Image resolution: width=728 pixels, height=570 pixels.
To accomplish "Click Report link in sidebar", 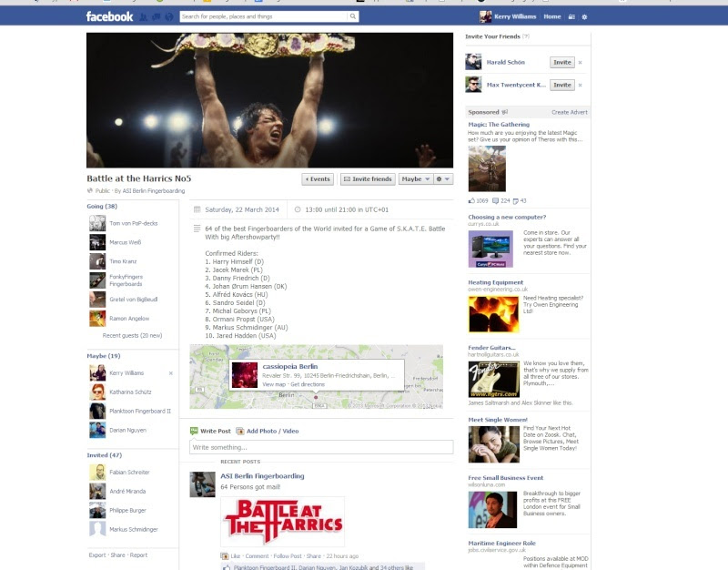I will tap(138, 555).
